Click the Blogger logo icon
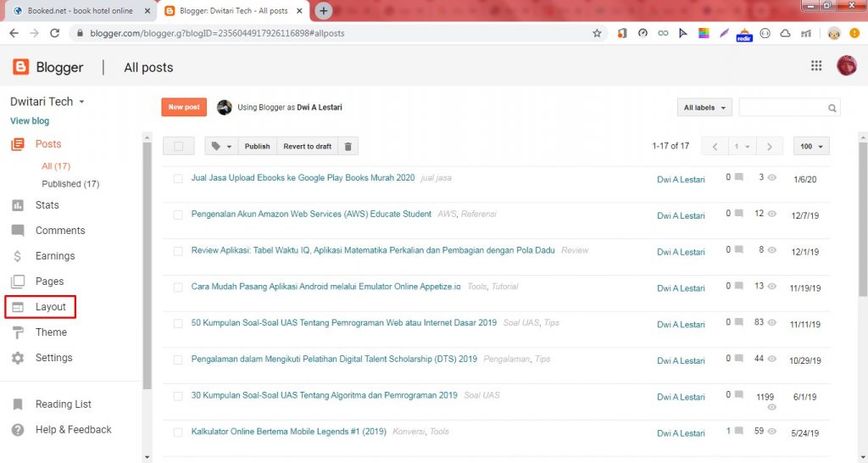 coord(20,67)
